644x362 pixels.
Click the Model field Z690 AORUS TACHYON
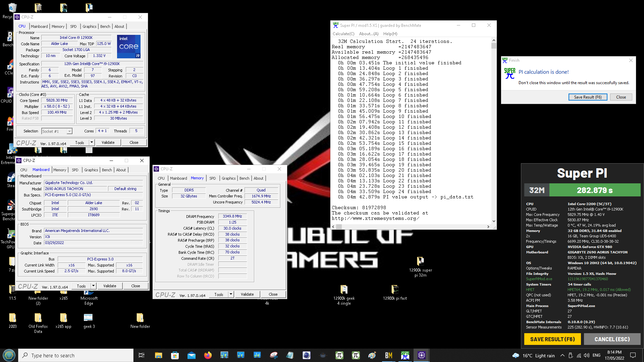76,189
